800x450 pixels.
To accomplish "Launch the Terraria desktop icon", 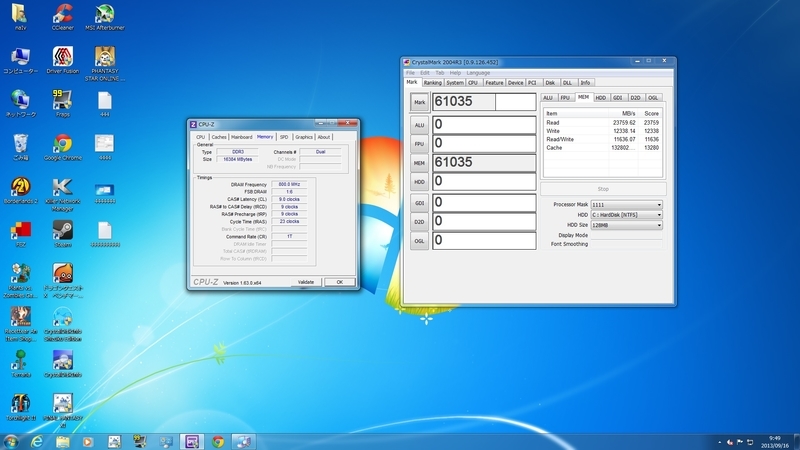I will tap(21, 364).
